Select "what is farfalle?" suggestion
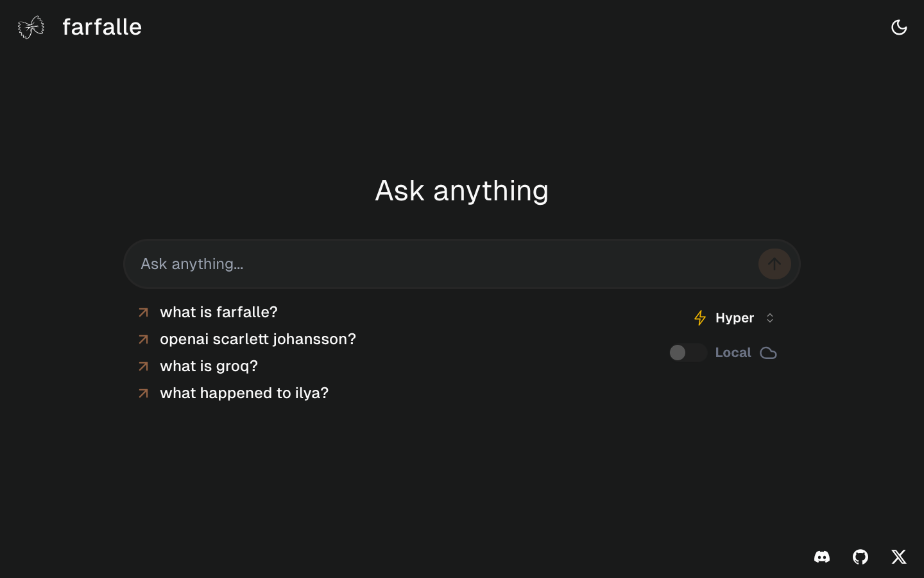This screenshot has height=578, width=924. tap(218, 312)
